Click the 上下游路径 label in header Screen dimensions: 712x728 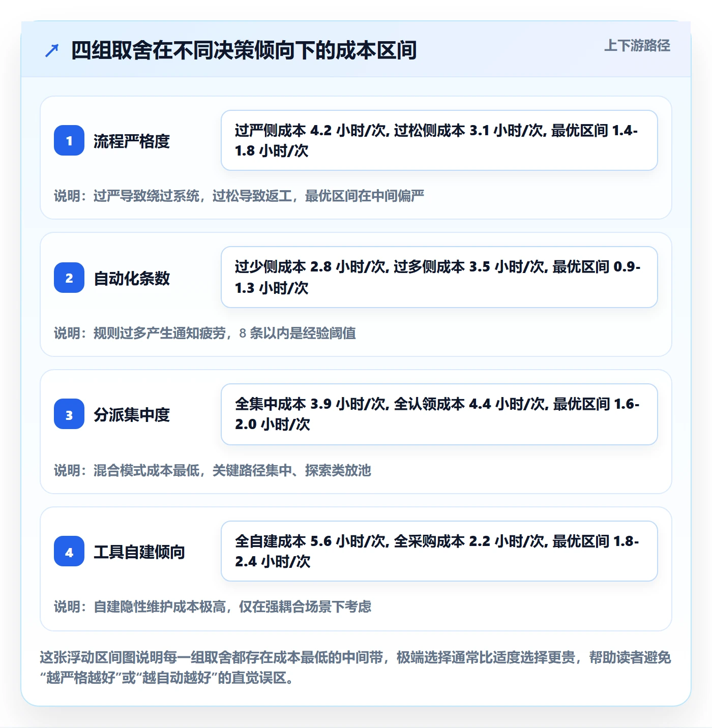[x=637, y=45]
